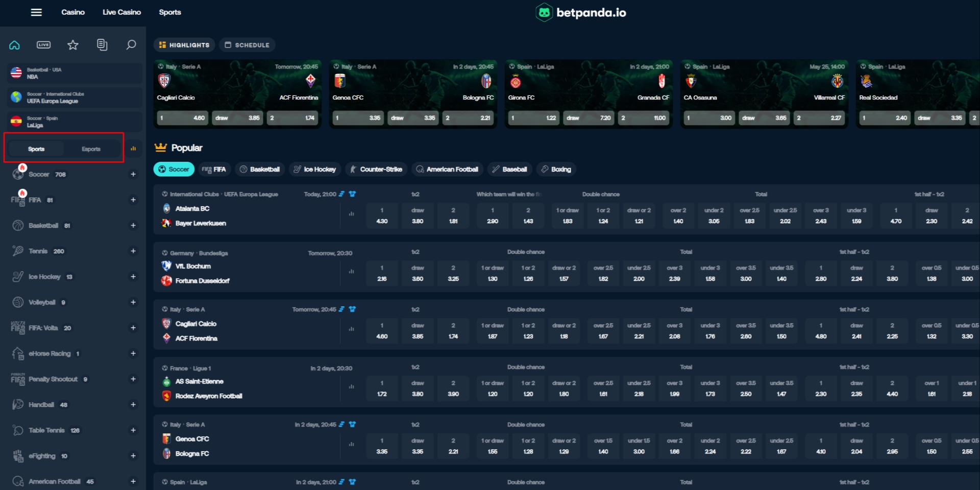The width and height of the screenshot is (980, 490).
Task: Open the Live Casino menu item
Action: pos(121,12)
